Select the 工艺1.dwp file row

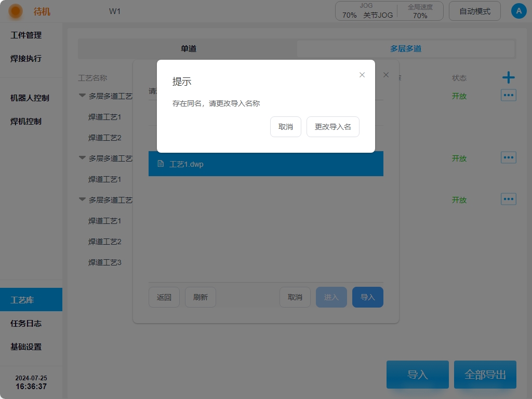(x=265, y=164)
